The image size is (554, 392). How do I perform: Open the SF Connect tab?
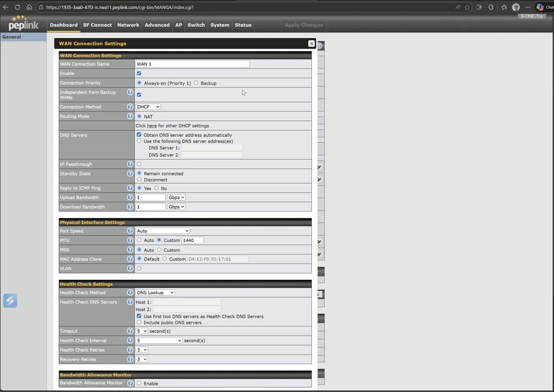[97, 25]
